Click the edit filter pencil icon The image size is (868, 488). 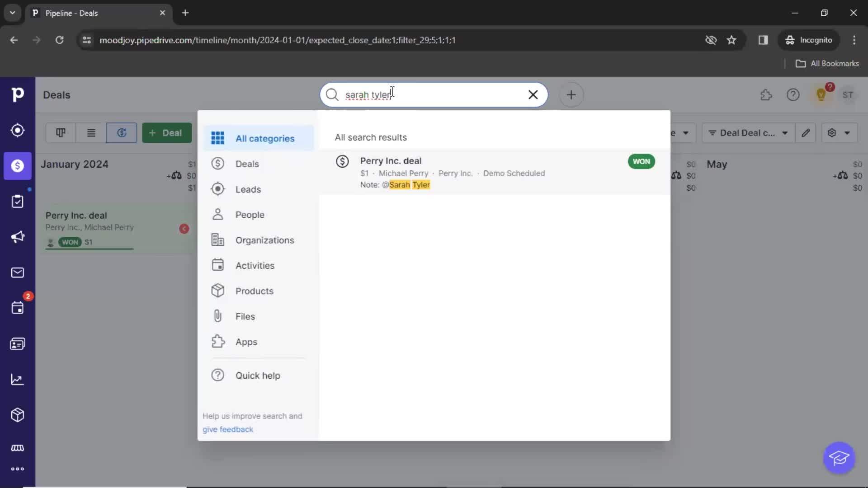pyautogui.click(x=806, y=133)
